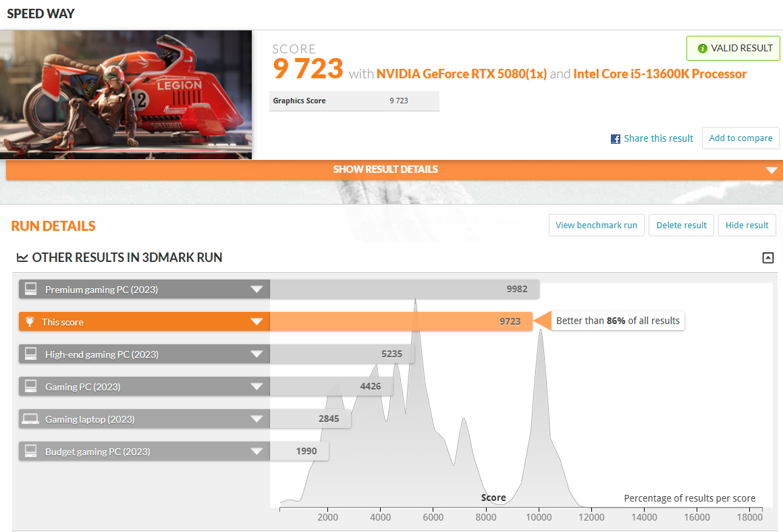This screenshot has height=532, width=783.
Task: Click the 2000 axis label on chart
Action: 327,518
